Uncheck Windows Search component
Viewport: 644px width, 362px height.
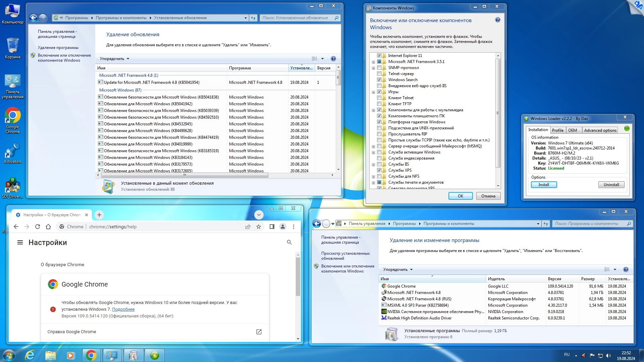(379, 80)
